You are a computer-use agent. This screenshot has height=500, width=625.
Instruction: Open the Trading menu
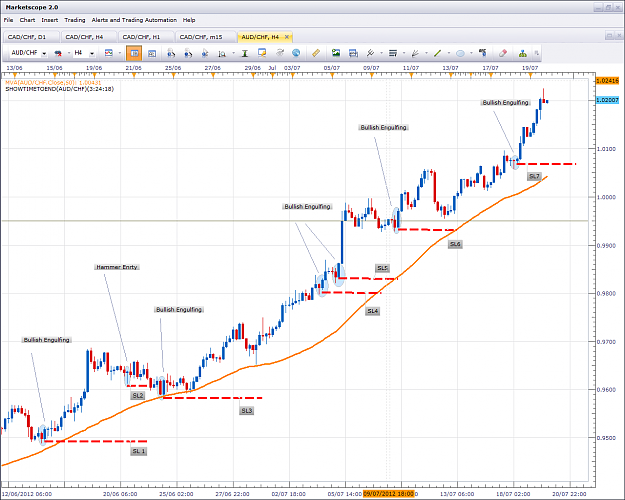pyautogui.click(x=75, y=20)
